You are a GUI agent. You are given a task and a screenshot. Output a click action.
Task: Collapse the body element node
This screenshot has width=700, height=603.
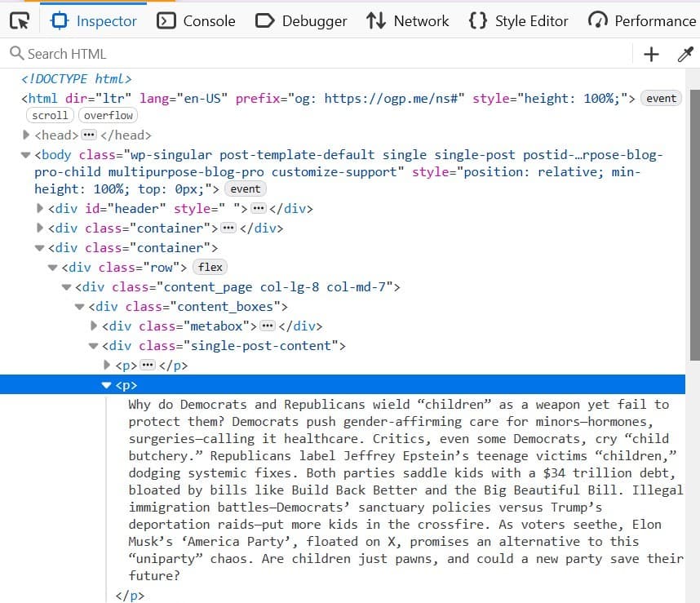pyautogui.click(x=26, y=155)
